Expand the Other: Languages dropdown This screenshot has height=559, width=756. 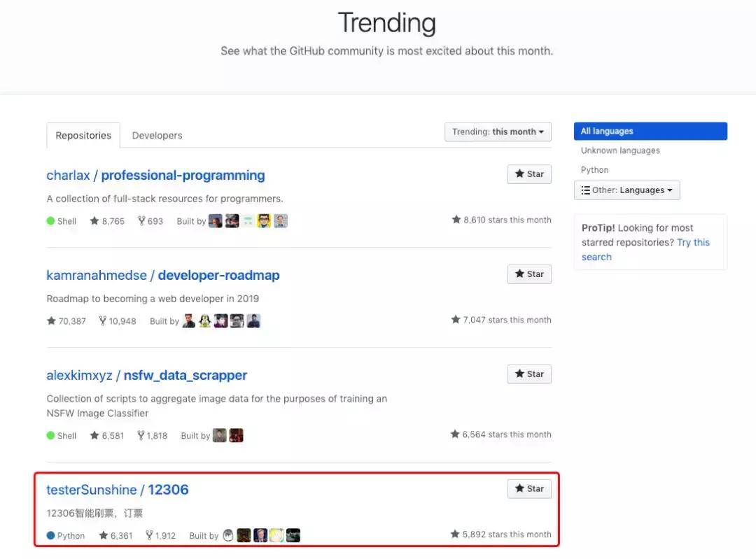[626, 190]
